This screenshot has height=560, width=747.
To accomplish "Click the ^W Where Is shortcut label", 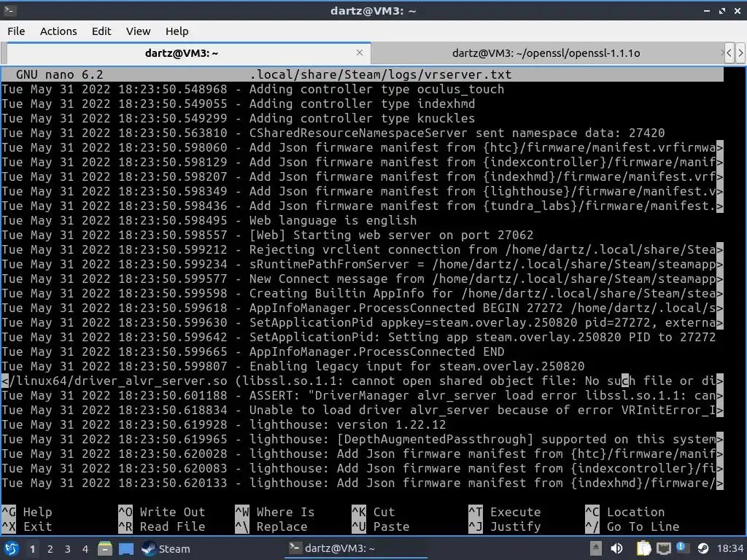I will pyautogui.click(x=275, y=513).
